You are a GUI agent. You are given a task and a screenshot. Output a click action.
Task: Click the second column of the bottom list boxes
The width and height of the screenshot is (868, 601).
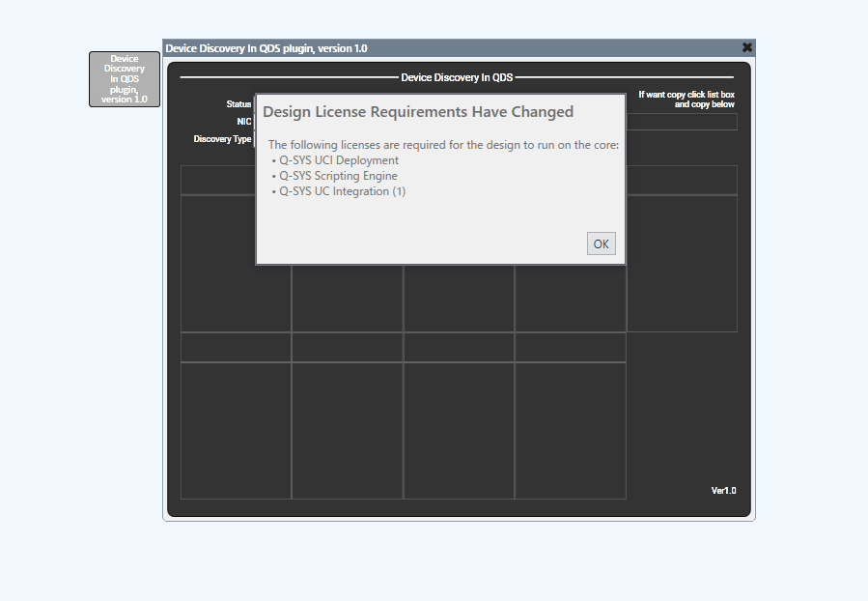pos(348,430)
